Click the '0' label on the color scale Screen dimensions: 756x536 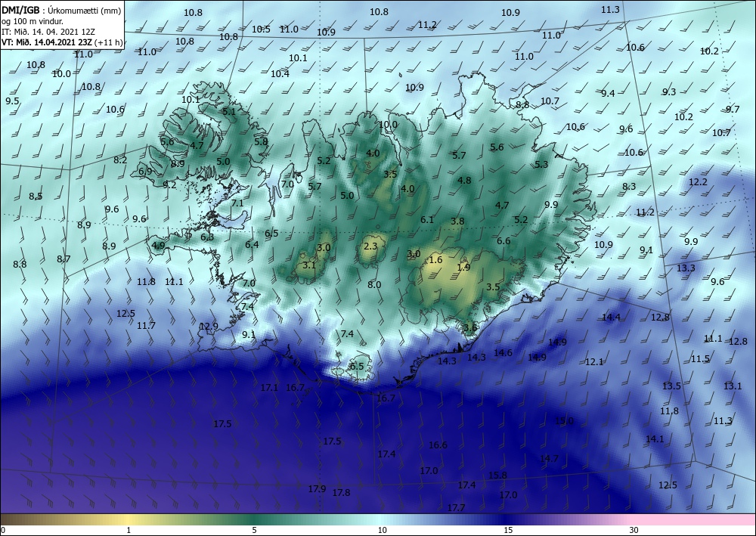(3, 530)
